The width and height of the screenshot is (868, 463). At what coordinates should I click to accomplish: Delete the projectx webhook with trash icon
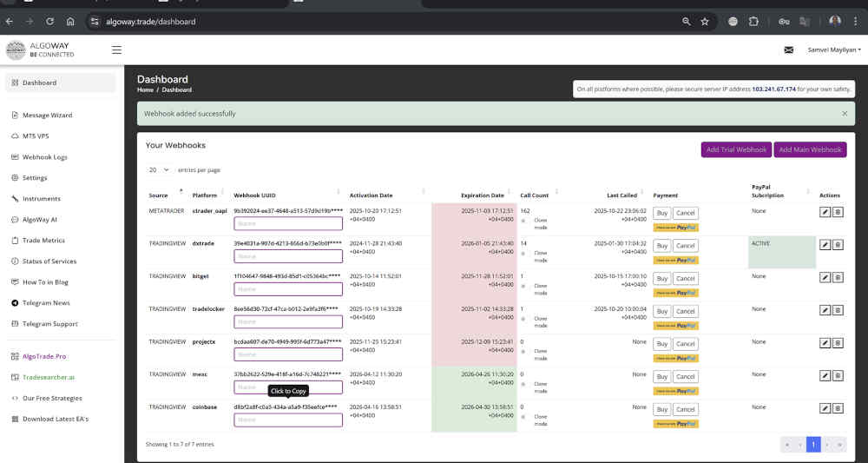point(838,343)
